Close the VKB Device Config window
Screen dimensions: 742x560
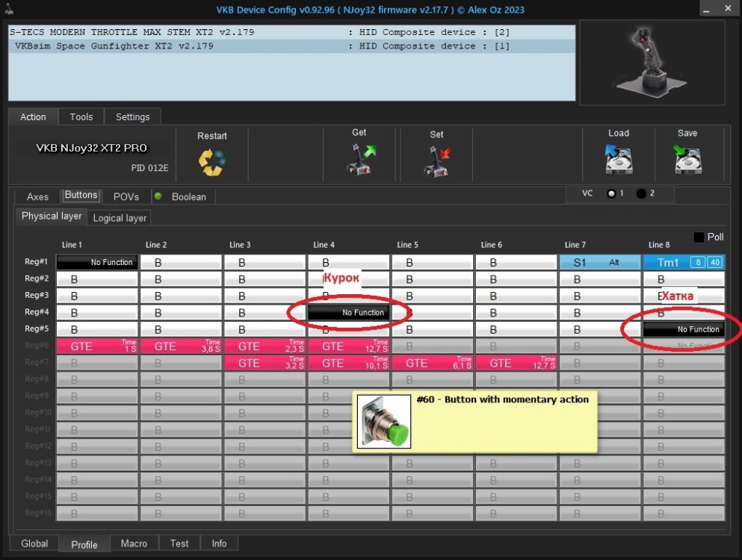[728, 8]
